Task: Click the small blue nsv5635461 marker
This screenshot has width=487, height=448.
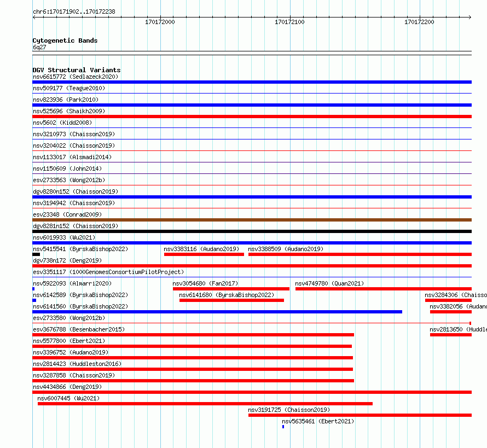Action: pyautogui.click(x=283, y=427)
